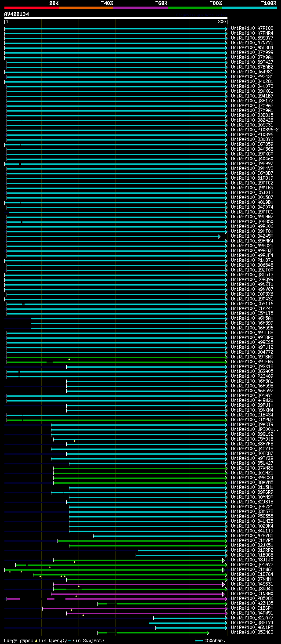Viewport: 281px width, 644px height.
Task: Click the arrowhead ending the Q42450 alignment bar
Action: [219, 236]
